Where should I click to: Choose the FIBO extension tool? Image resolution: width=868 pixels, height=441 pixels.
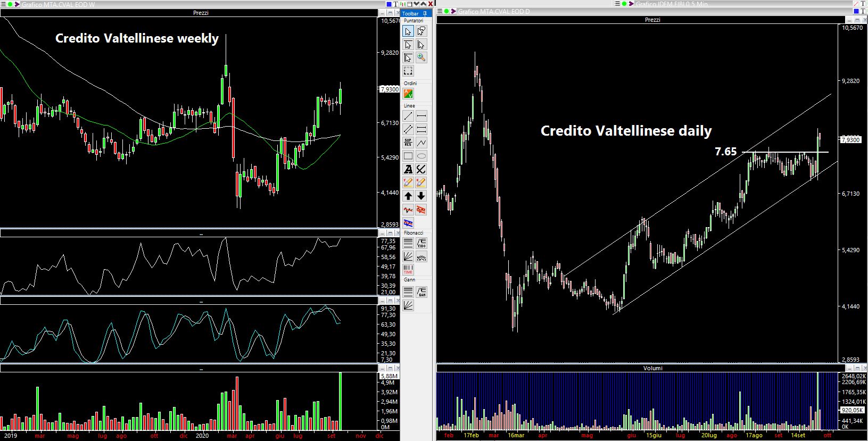pos(421,243)
